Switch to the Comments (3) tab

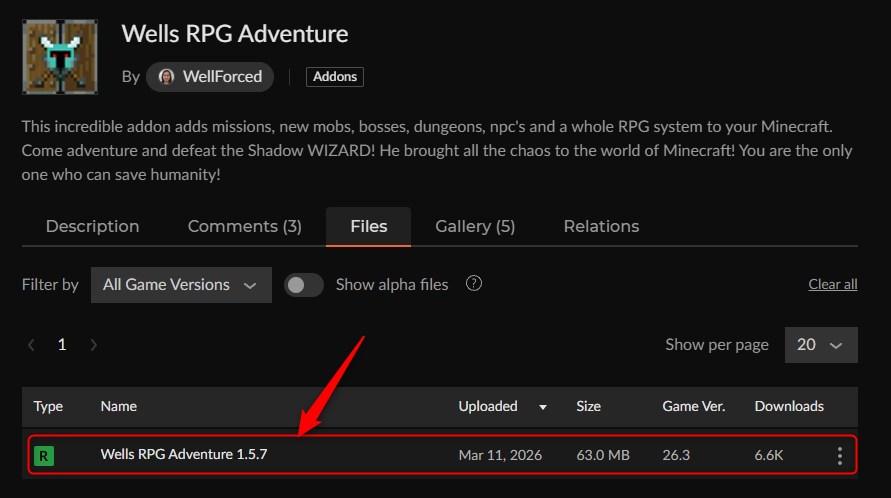[x=244, y=226]
